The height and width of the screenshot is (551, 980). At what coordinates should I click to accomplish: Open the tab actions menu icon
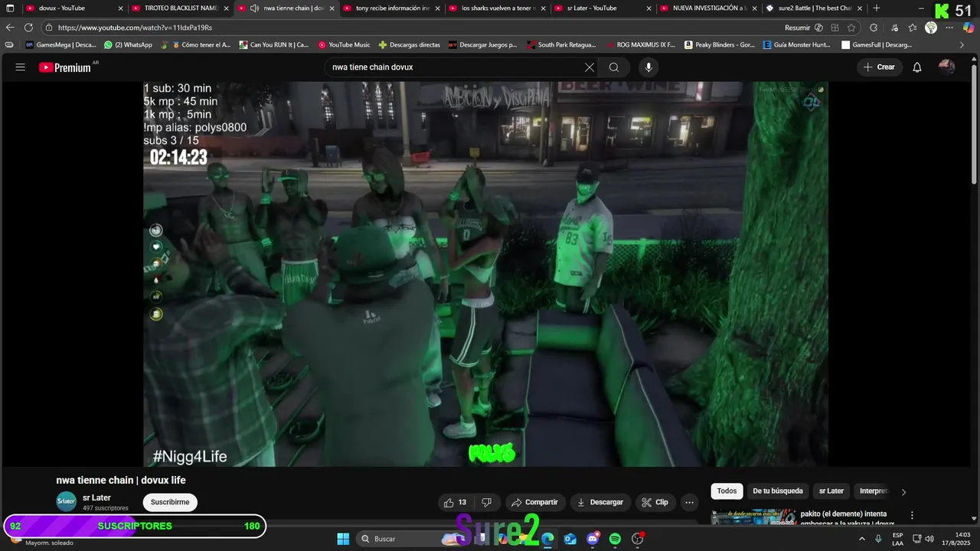(10, 8)
